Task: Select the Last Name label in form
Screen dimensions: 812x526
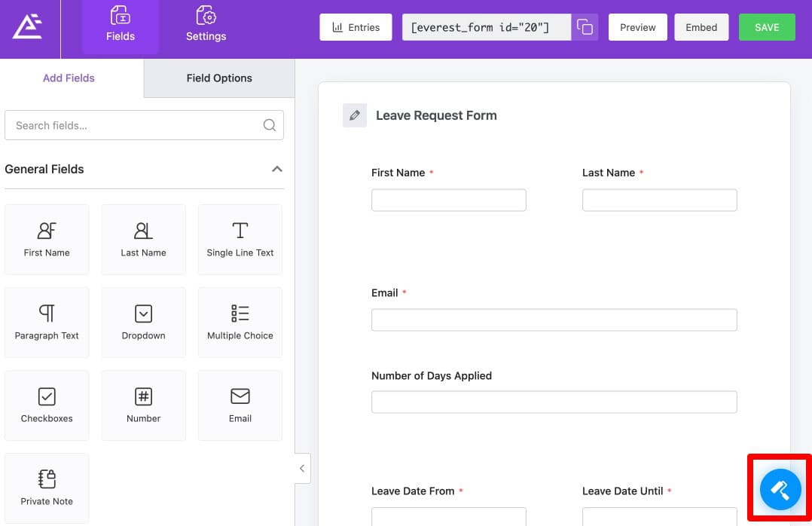Action: [x=609, y=173]
